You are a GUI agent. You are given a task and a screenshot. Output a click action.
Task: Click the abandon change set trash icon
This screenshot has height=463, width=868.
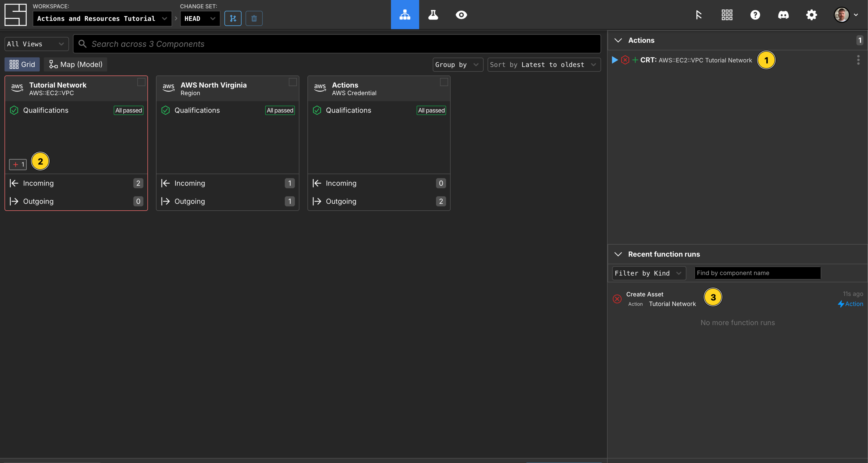(x=254, y=18)
